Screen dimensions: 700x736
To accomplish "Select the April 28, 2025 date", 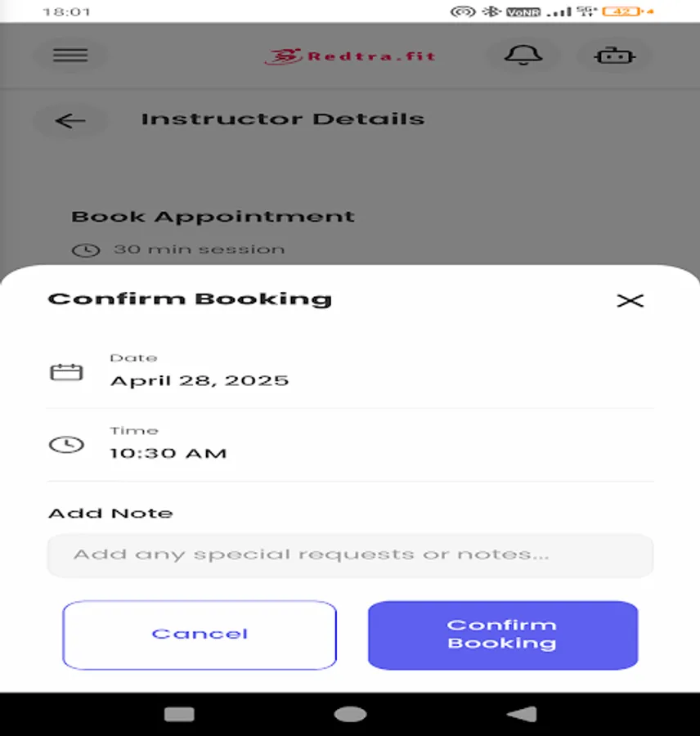I will pos(200,380).
